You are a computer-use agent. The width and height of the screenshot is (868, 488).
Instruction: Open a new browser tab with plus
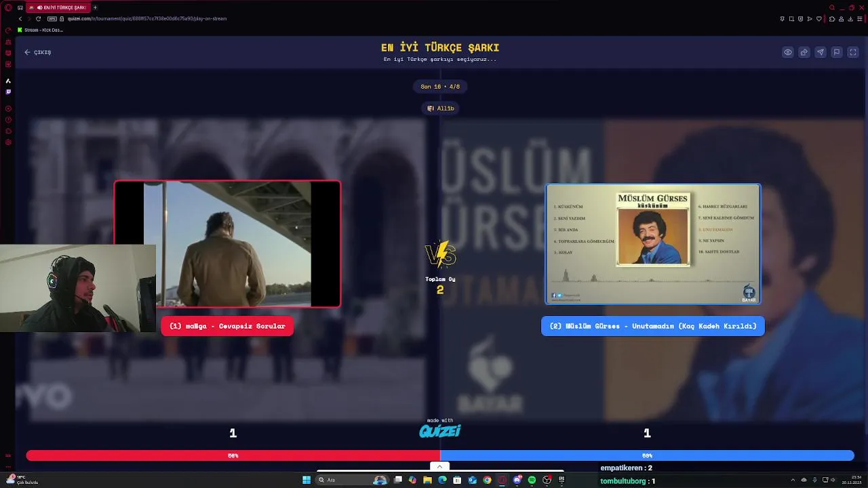point(95,7)
